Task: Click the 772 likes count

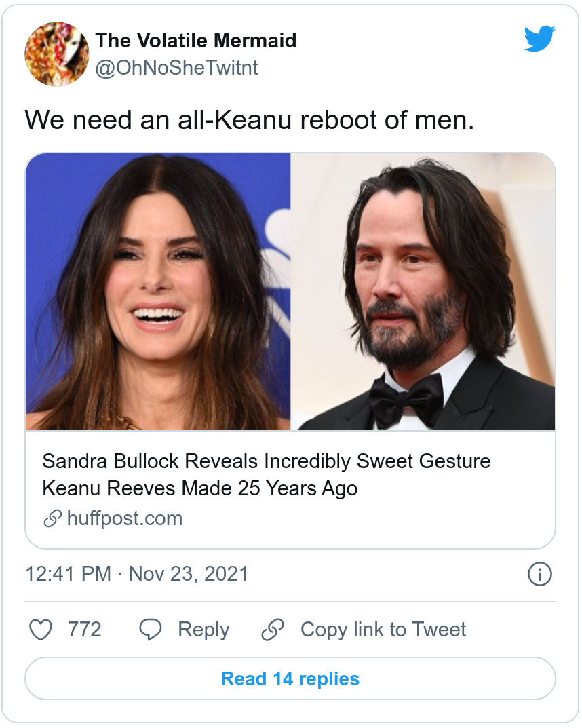Action: pos(84,630)
